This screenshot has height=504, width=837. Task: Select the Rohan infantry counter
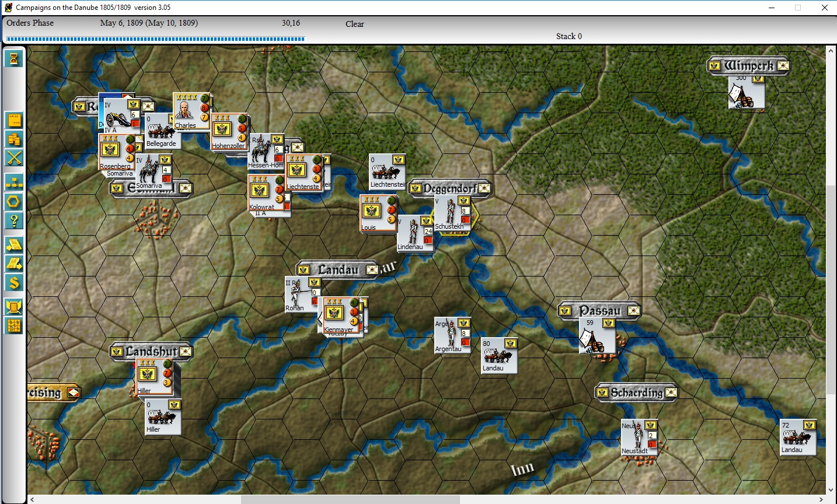tap(302, 295)
